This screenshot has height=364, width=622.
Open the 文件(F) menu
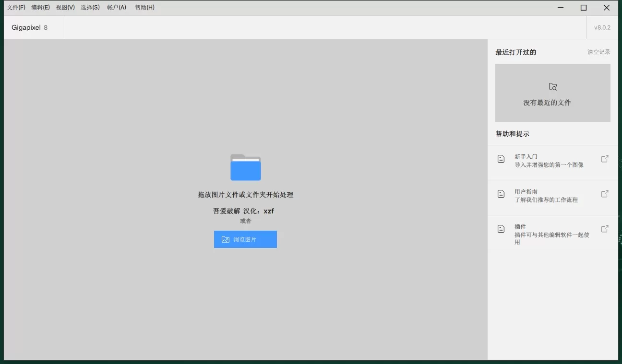16,7
